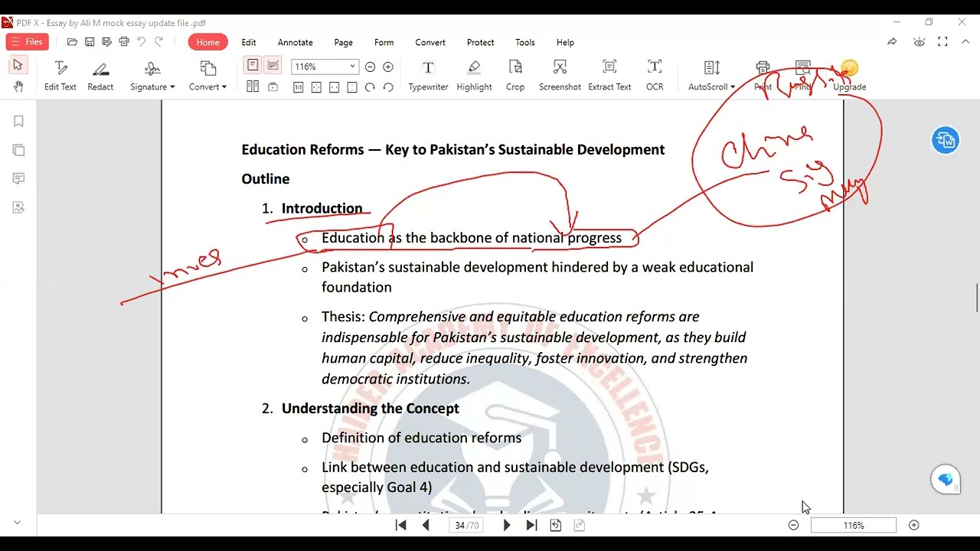Open the Convert tab
Image resolution: width=980 pixels, height=551 pixels.
430,42
